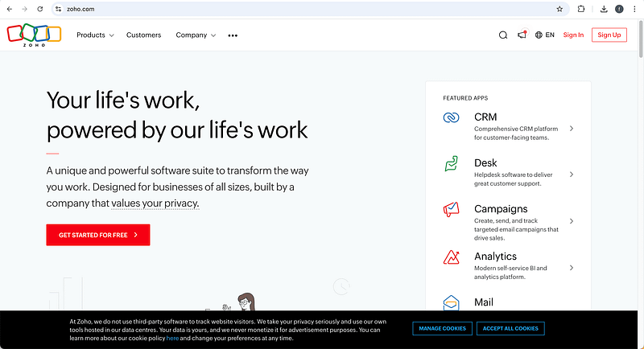
Task: Click 'Modern self-service BI' description
Action: click(x=510, y=269)
